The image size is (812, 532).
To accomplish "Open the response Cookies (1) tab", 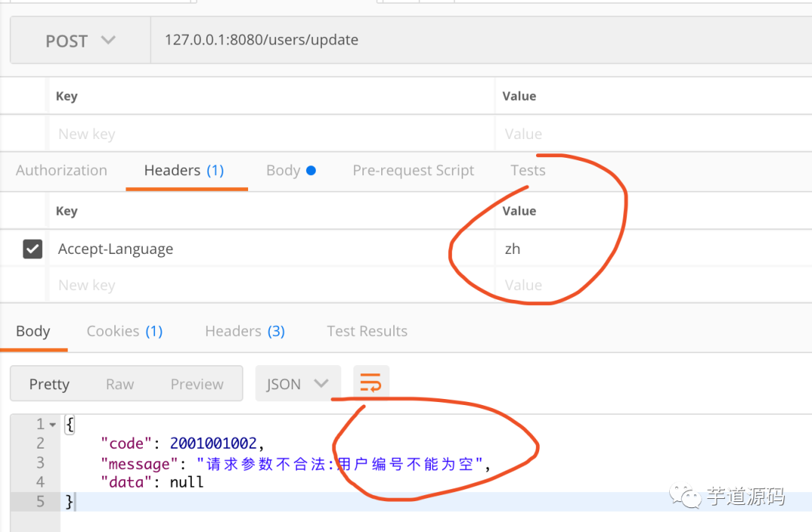I will tap(124, 331).
